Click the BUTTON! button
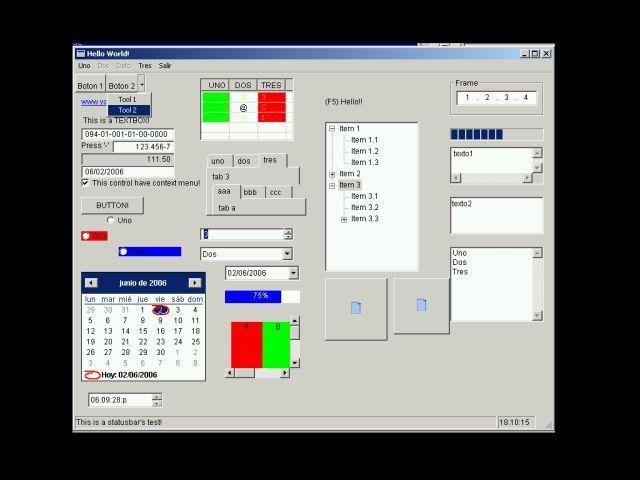Screen dimensions: 640x480 click(112, 205)
